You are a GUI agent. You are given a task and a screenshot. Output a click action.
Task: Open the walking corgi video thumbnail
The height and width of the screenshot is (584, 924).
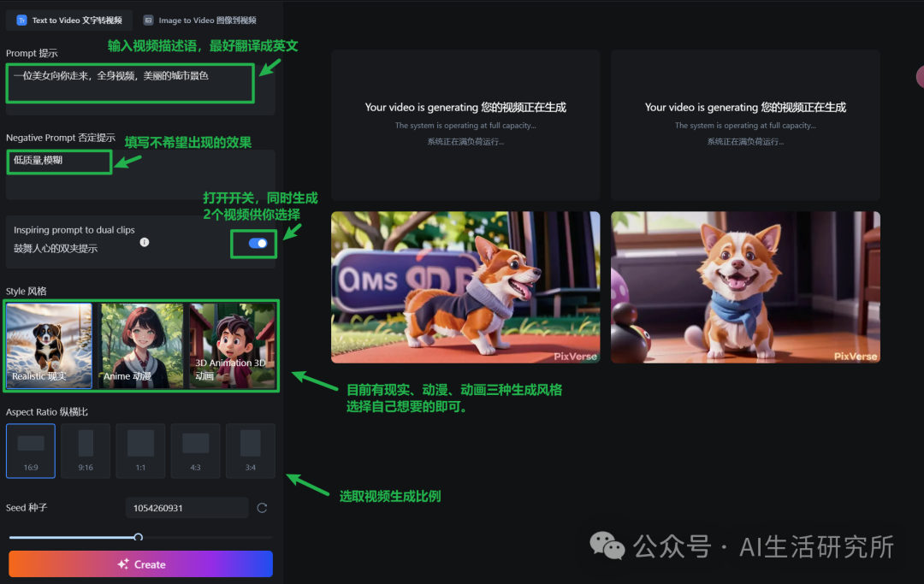point(465,287)
